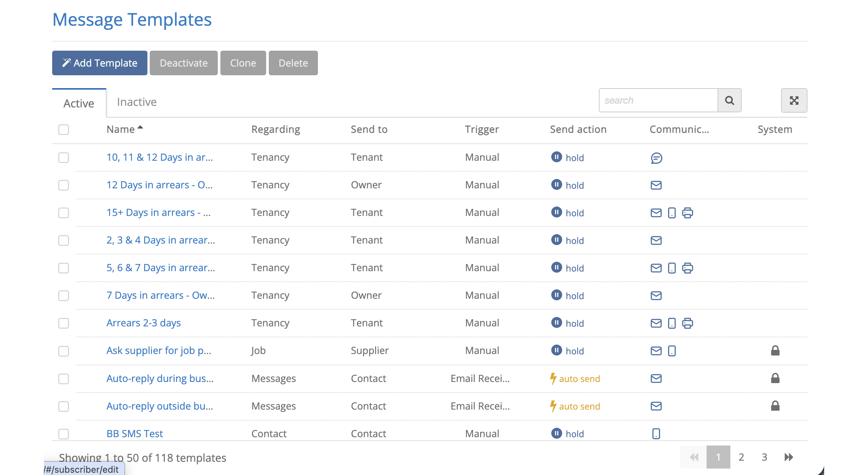Image resolution: width=868 pixels, height=475 pixels.
Task: Click email icon in 2, 3 & 4 Days row
Action: [x=656, y=240]
